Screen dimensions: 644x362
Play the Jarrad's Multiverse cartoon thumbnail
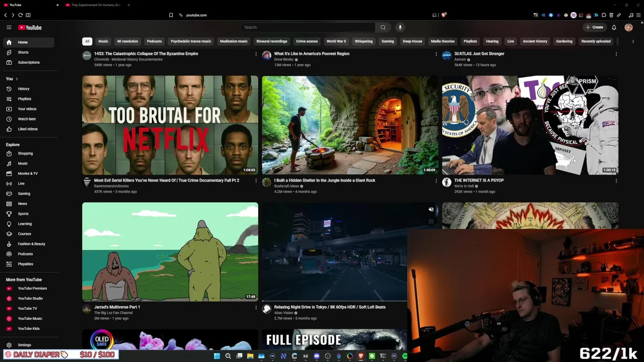pos(170,251)
